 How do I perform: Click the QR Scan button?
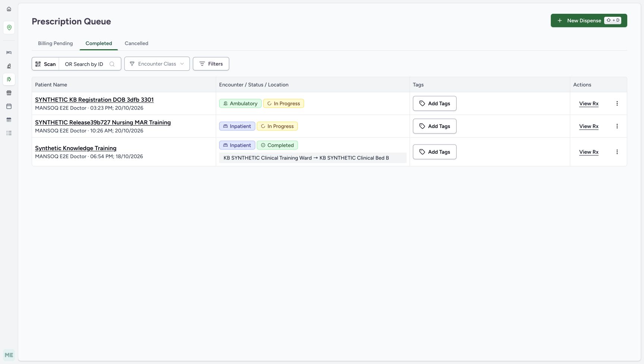[45, 64]
